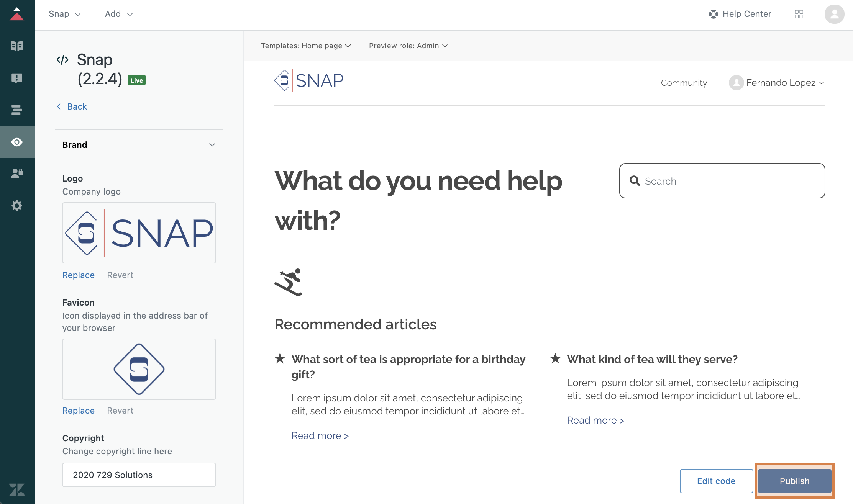Collapse the Brand section chevron
Viewport: 853px width, 504px height.
212,145
